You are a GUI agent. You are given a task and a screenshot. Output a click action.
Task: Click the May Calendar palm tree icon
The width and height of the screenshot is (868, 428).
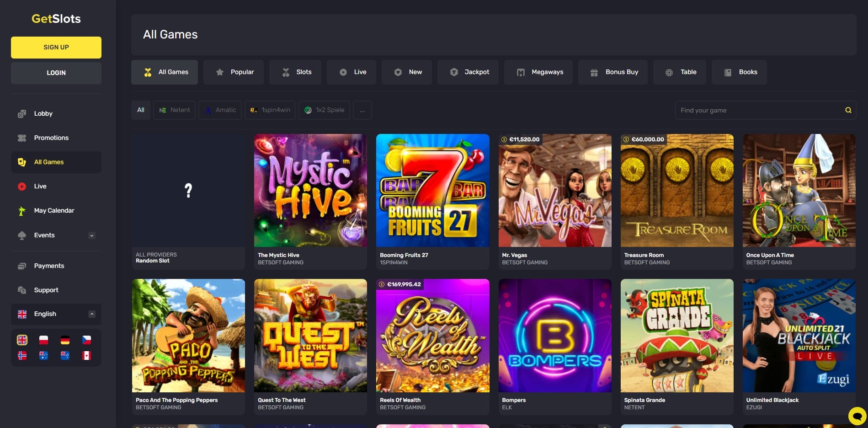(21, 211)
